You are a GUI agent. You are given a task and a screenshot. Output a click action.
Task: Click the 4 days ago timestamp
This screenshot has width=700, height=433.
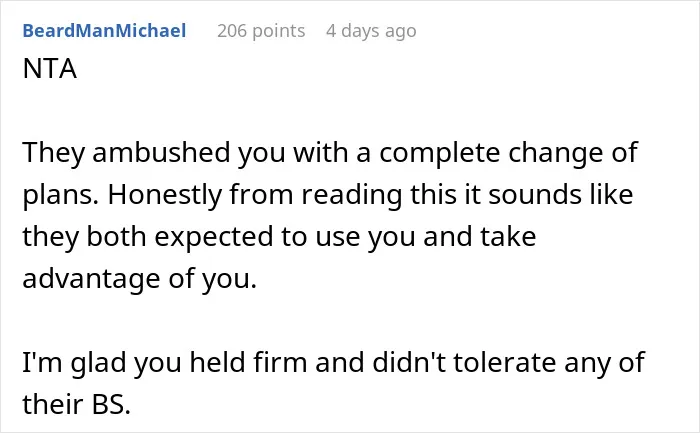[371, 31]
